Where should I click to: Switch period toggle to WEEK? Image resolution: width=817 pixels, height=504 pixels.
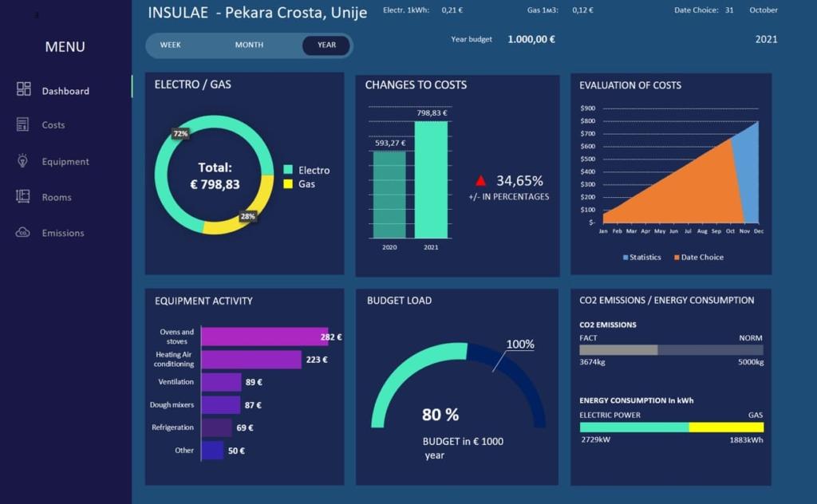click(170, 45)
